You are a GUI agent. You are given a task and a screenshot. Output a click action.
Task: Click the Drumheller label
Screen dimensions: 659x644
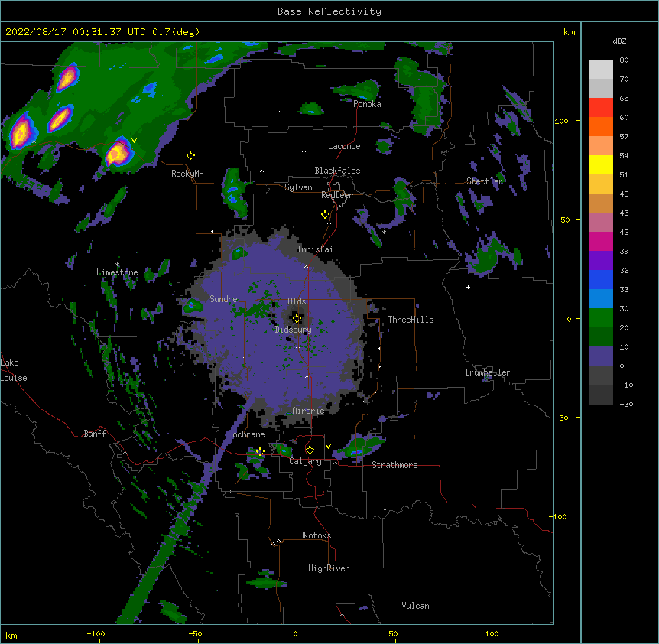488,372
